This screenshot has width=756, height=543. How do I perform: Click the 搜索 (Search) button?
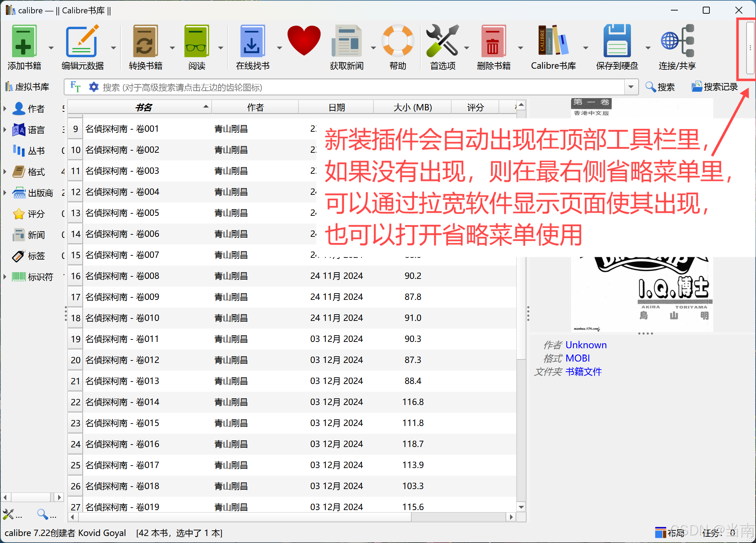[x=661, y=87]
